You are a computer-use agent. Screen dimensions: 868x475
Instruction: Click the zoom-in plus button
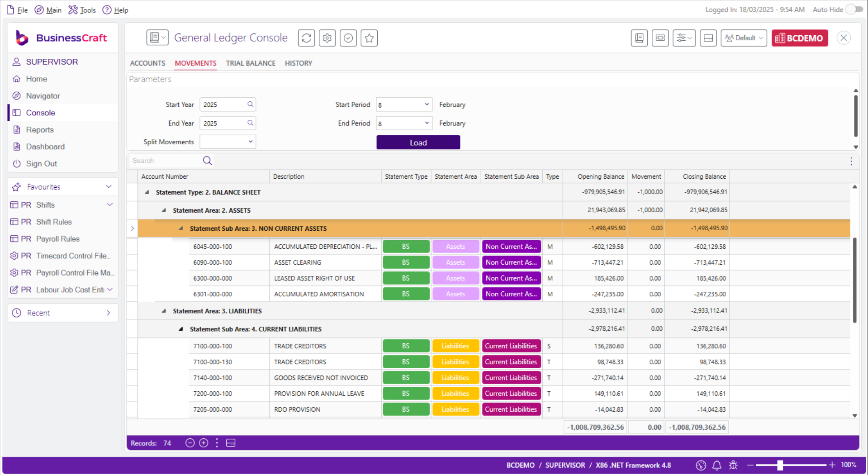pyautogui.click(x=832, y=465)
